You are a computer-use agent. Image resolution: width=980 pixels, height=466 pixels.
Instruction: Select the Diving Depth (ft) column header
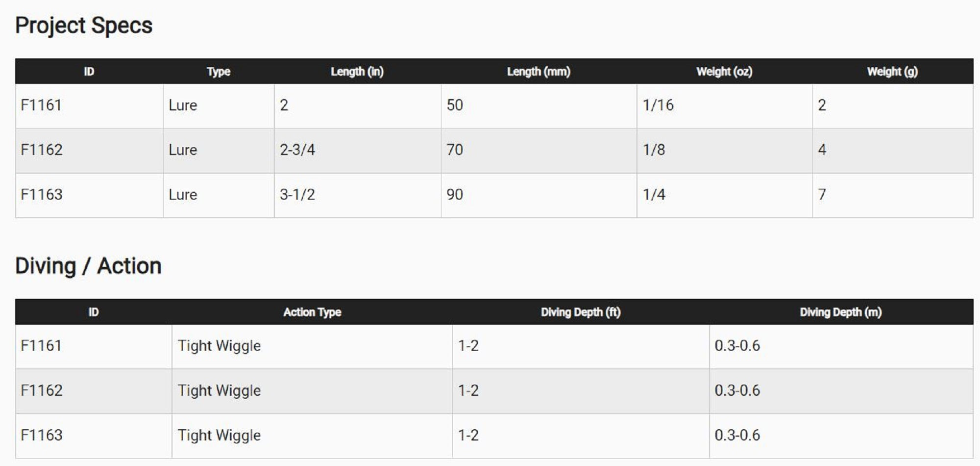580,312
